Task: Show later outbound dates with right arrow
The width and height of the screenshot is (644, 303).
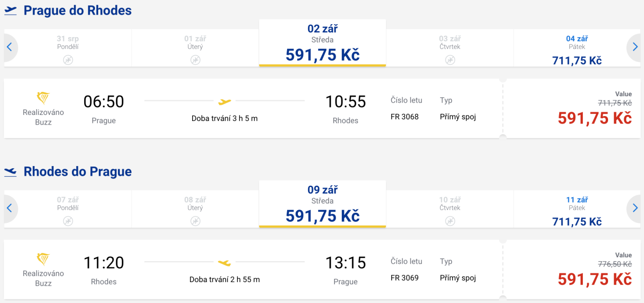Action: (x=635, y=47)
